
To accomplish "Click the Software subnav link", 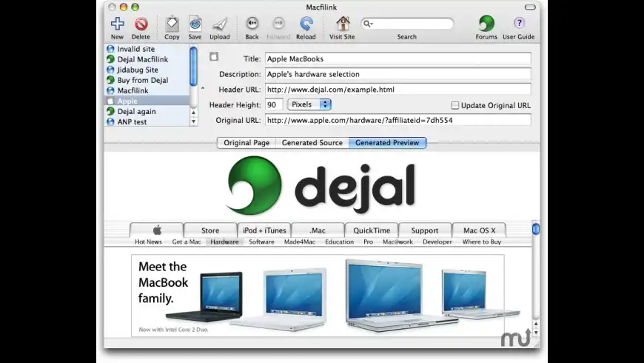I will (x=261, y=242).
